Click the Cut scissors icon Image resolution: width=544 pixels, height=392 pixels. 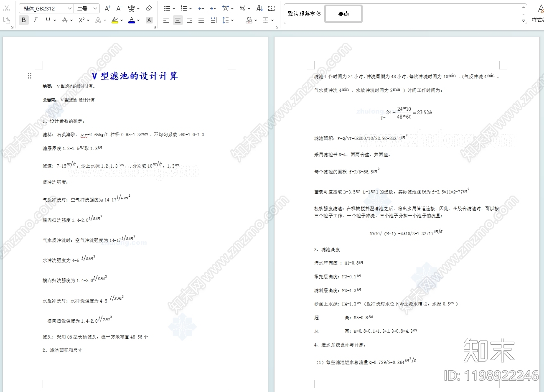(x=7, y=8)
